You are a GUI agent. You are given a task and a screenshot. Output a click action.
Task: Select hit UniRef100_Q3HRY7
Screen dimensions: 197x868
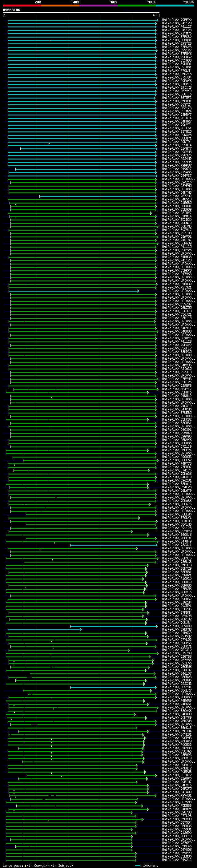[x=177, y=115]
